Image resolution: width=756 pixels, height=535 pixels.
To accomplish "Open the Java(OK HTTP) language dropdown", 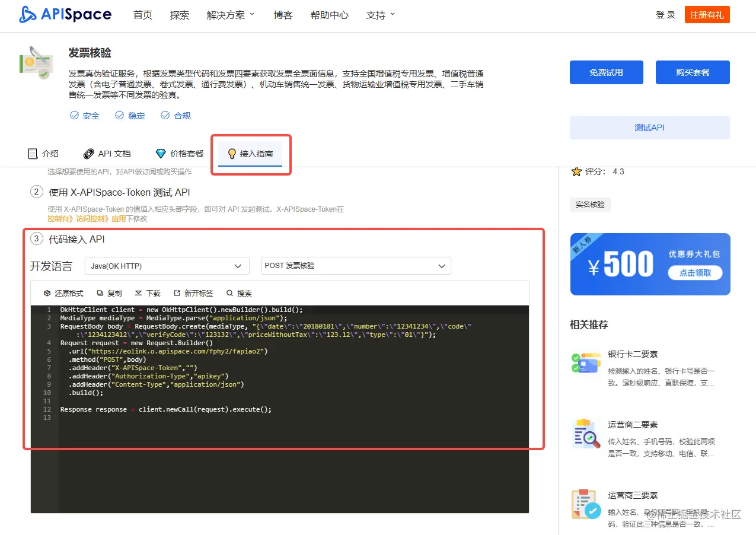I will click(x=167, y=266).
